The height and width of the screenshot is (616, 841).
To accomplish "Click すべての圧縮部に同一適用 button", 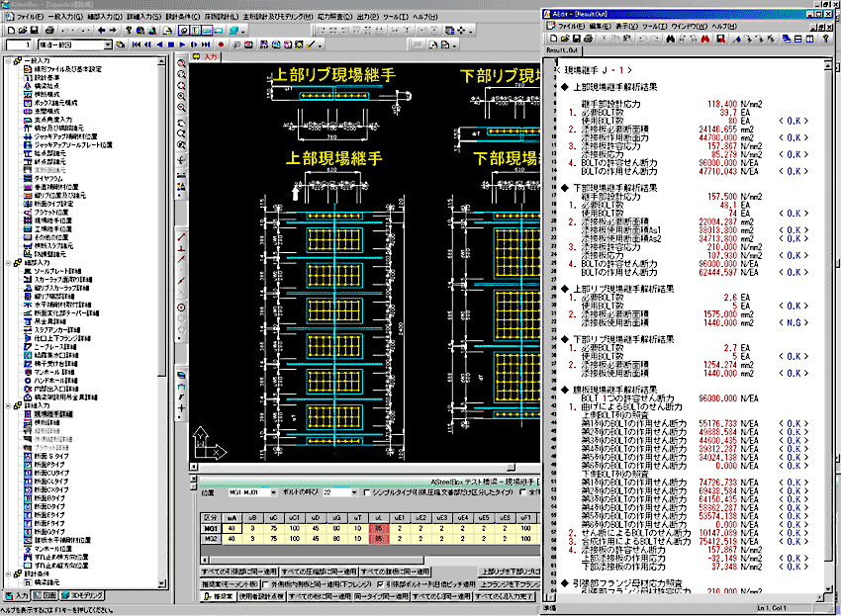I will pyautogui.click(x=319, y=572).
